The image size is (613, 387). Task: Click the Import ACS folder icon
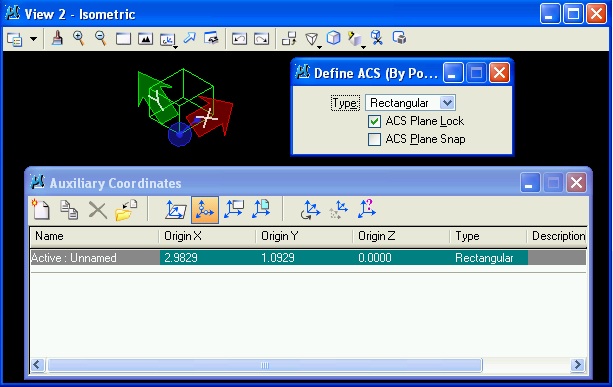[126, 210]
